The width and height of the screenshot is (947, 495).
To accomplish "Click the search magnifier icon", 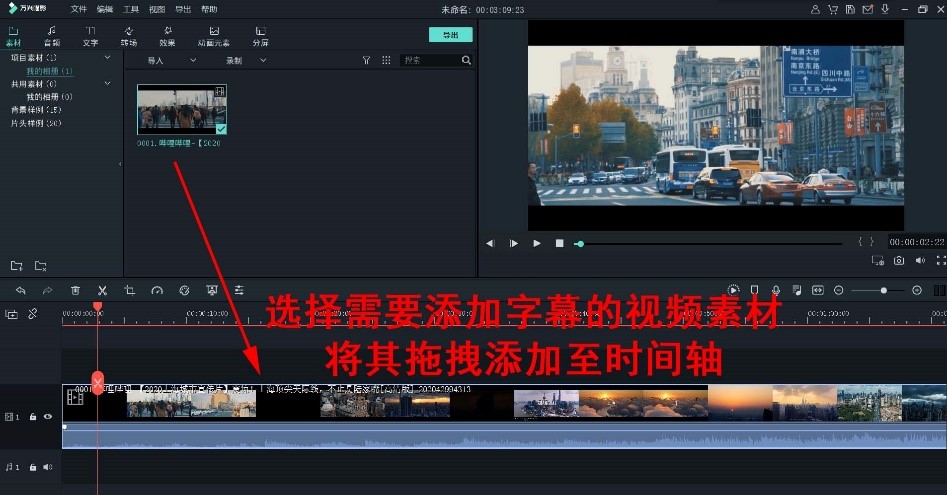I will tap(466, 60).
